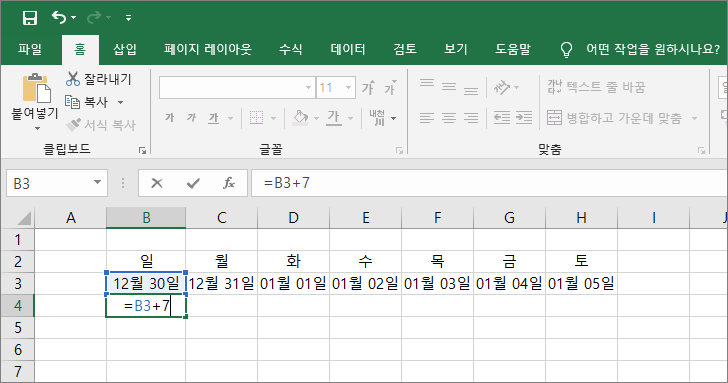Click the decrease indent icon
Viewport: 728px width, 383px height.
(x=501, y=118)
